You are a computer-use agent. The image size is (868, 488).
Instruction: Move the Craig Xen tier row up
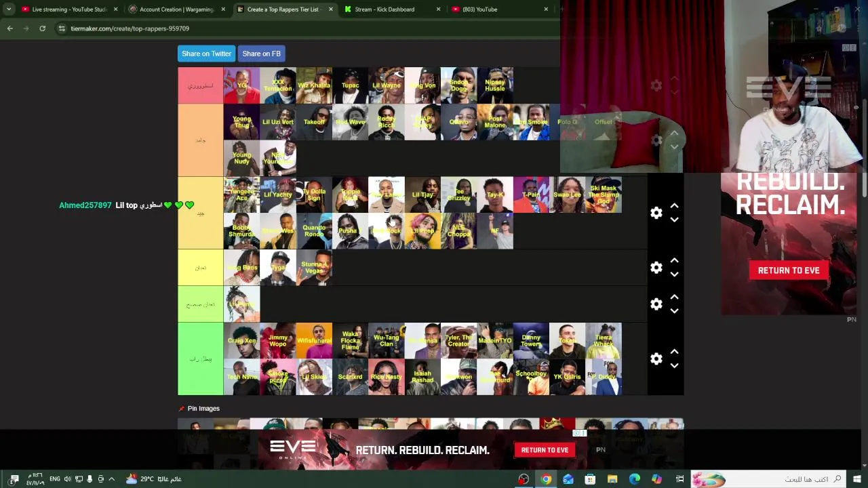pyautogui.click(x=674, y=352)
